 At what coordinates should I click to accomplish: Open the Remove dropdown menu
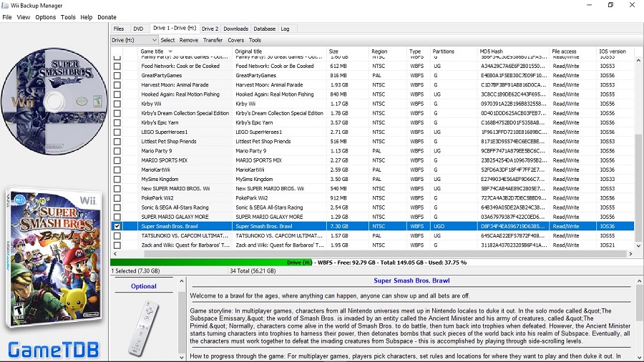tap(189, 40)
